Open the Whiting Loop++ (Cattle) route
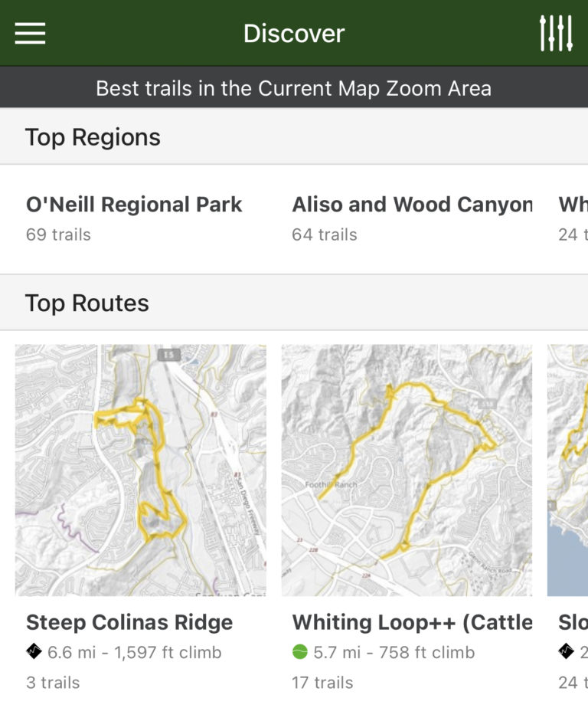The image size is (588, 708). pyautogui.click(x=413, y=622)
